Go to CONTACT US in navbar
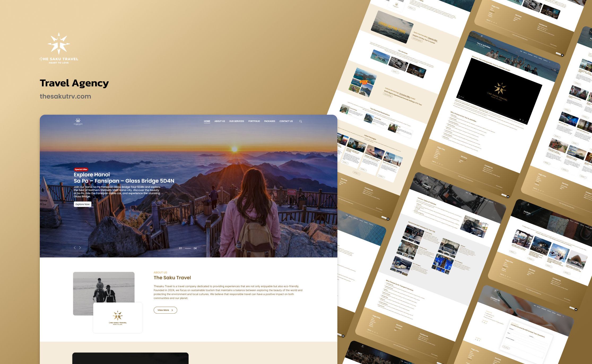 [x=286, y=121]
